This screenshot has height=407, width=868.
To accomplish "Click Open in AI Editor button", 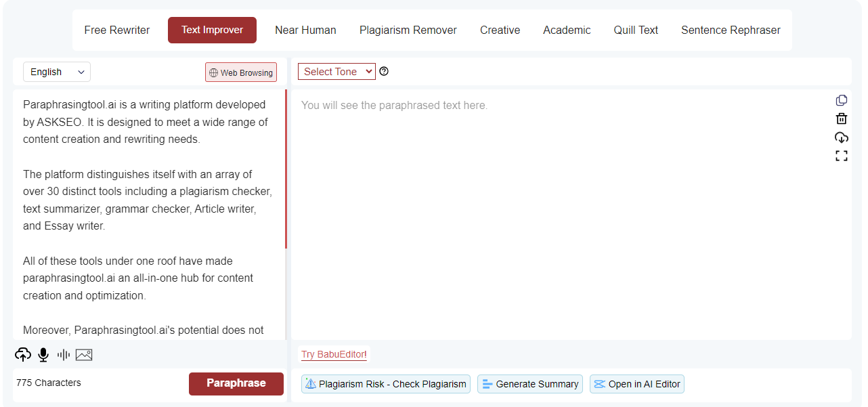I will 637,384.
